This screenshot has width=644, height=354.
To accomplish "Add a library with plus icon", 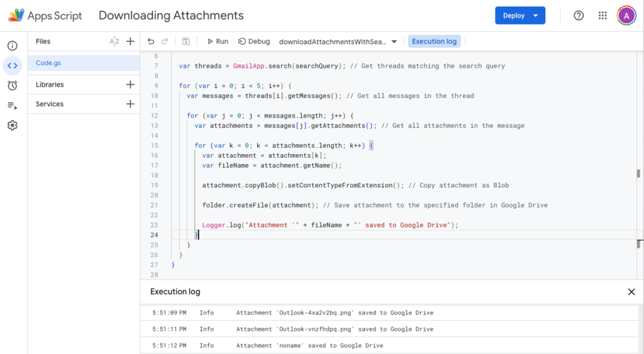I will [x=130, y=84].
